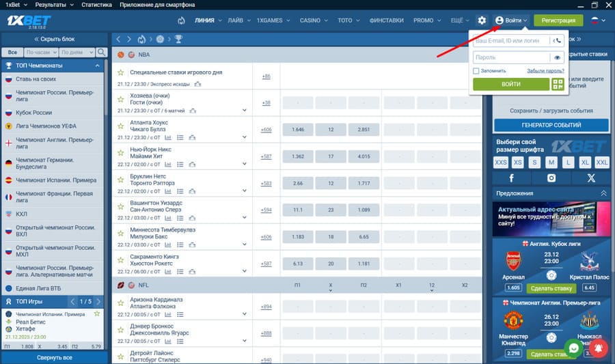The image size is (615, 364).
Task: Open Facebook social link
Action: coord(511,178)
